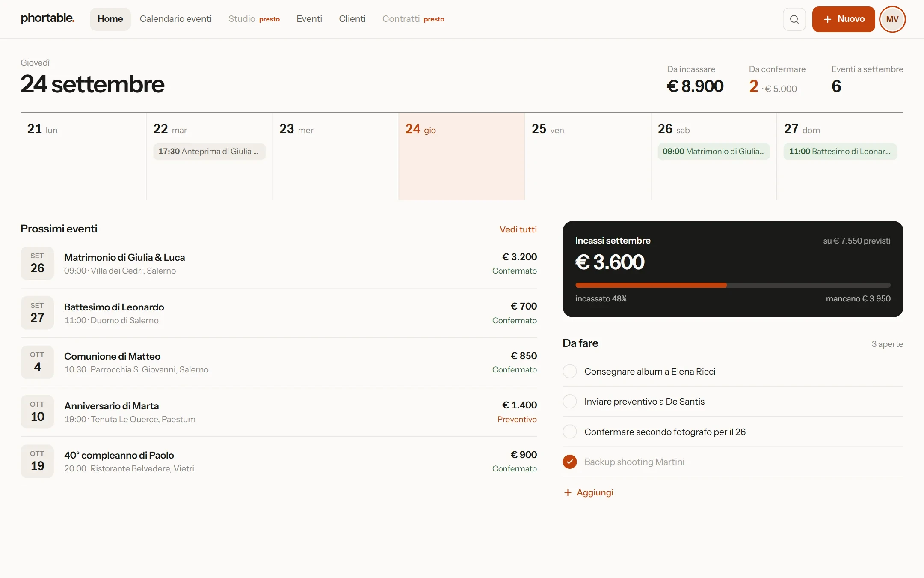
Task: Click mancano € 3.950 label
Action: tap(858, 299)
